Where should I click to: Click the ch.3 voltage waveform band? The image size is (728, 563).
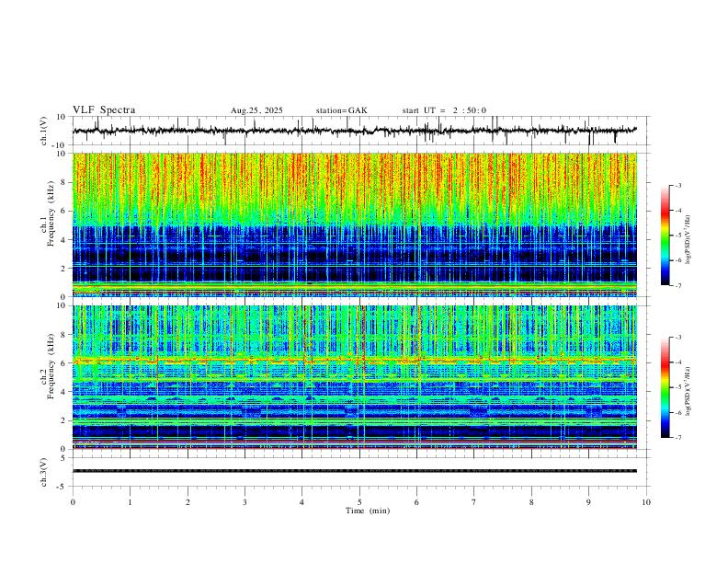(355, 471)
